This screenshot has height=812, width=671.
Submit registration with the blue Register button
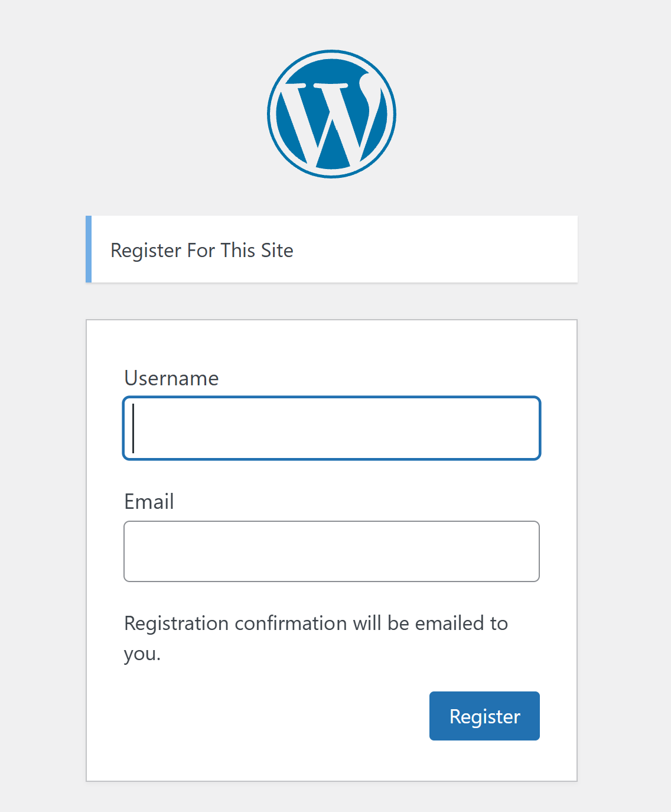tap(484, 716)
